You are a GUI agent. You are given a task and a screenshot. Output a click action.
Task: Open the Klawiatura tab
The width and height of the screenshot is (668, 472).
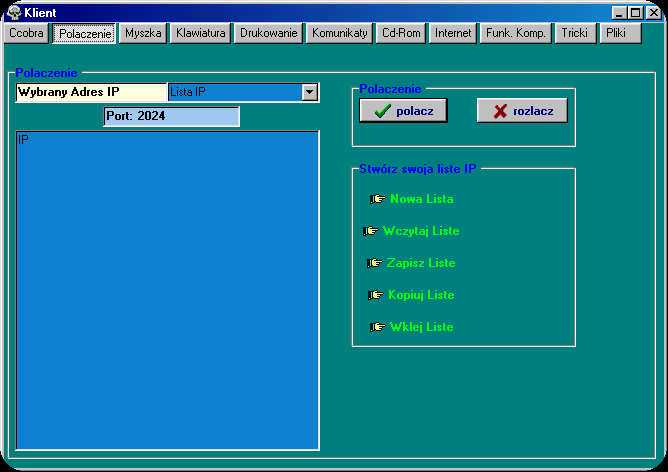pyautogui.click(x=200, y=33)
